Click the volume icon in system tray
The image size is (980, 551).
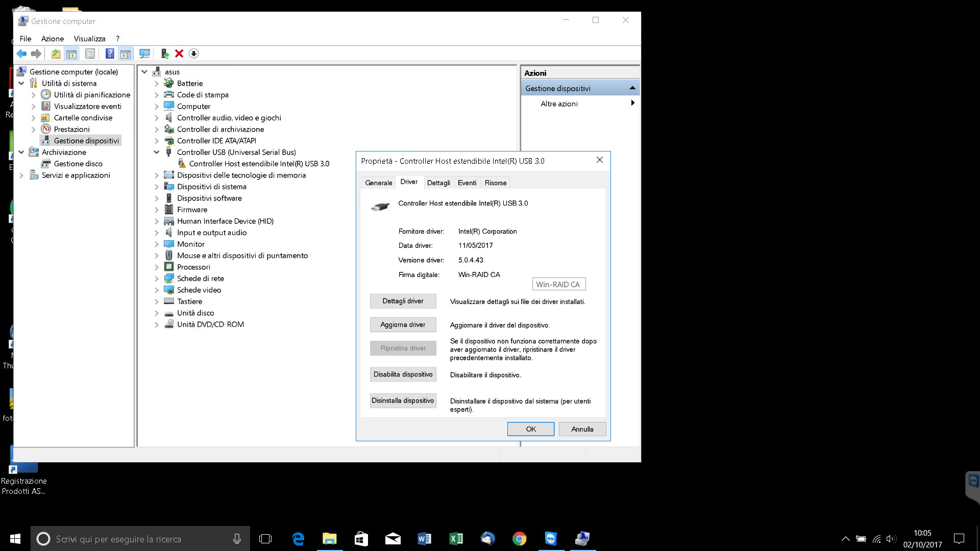pos(891,539)
